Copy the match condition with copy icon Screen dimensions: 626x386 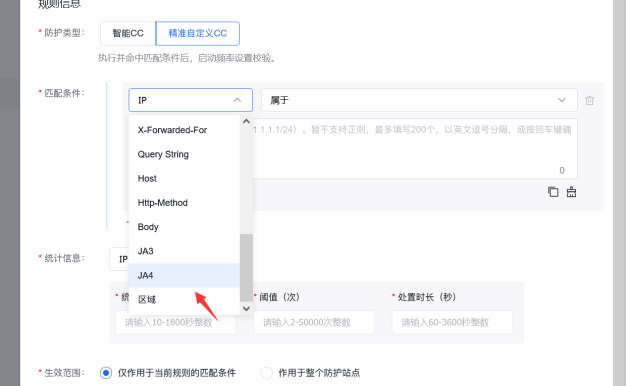pyautogui.click(x=553, y=192)
